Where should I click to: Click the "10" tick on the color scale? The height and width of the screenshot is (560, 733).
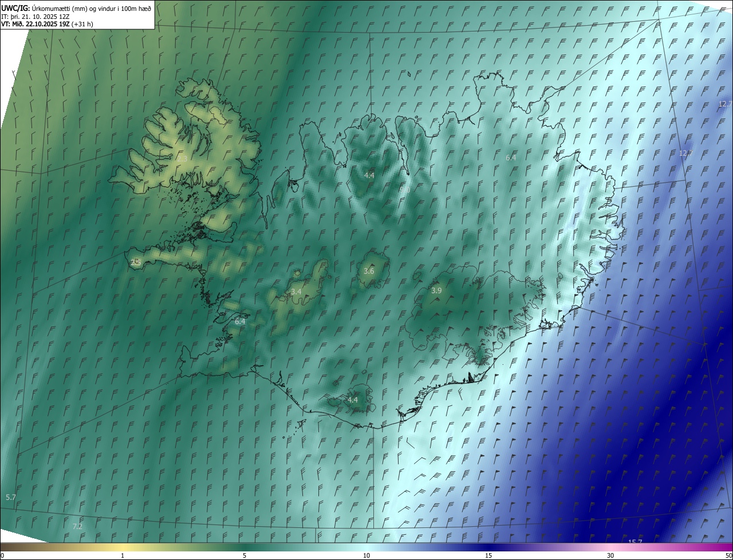[x=366, y=555]
